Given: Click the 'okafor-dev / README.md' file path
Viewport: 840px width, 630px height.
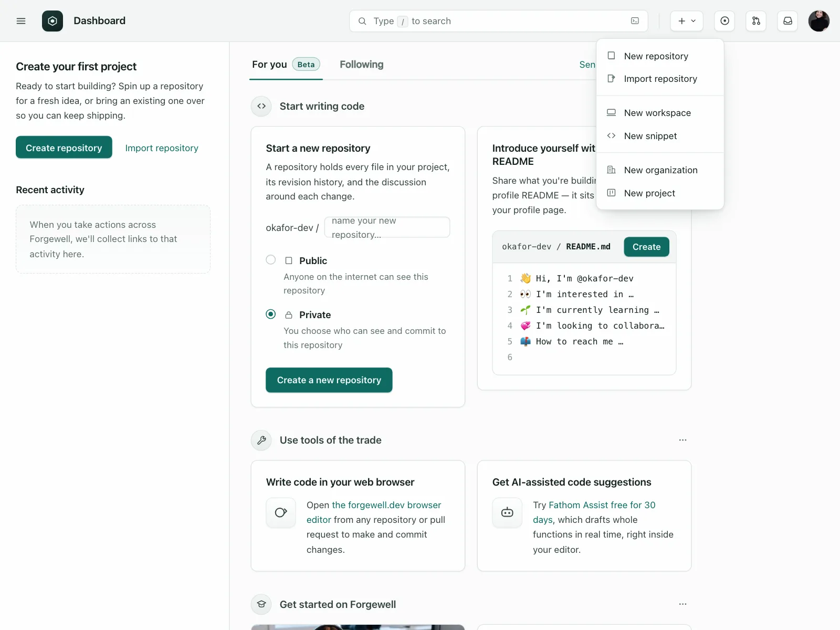Looking at the screenshot, I should (x=556, y=247).
